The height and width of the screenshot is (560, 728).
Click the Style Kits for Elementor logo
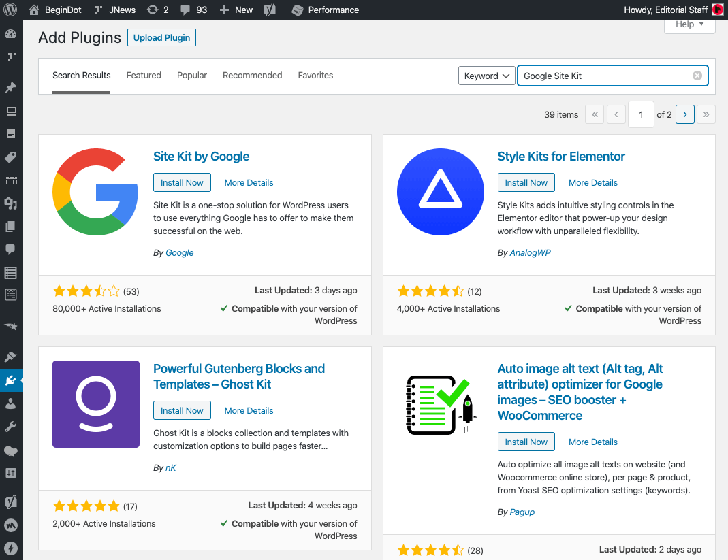tap(440, 192)
